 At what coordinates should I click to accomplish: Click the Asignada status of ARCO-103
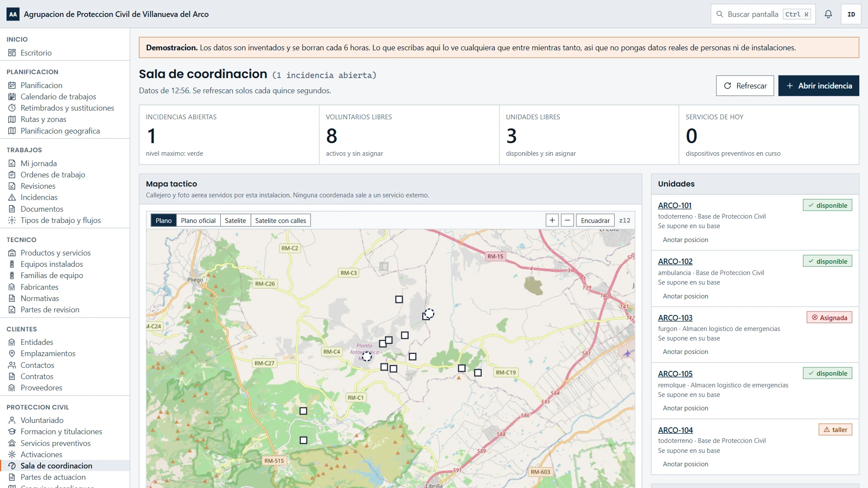[x=829, y=318]
